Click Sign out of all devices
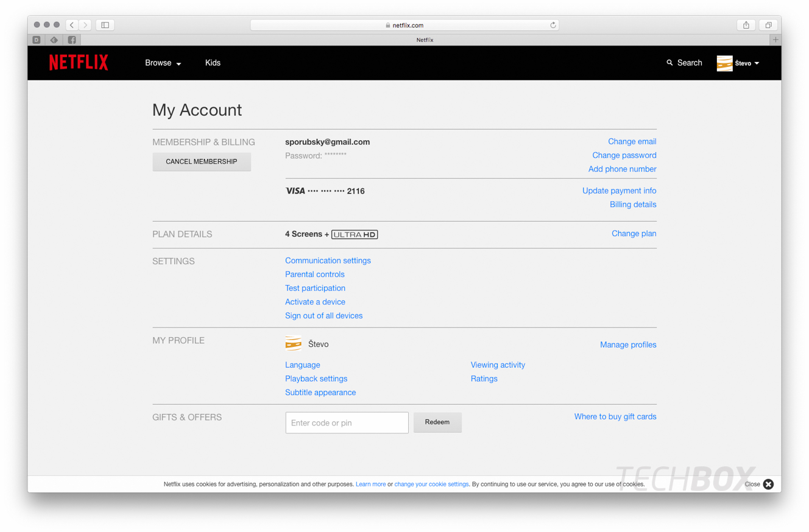The width and height of the screenshot is (809, 532). click(323, 316)
